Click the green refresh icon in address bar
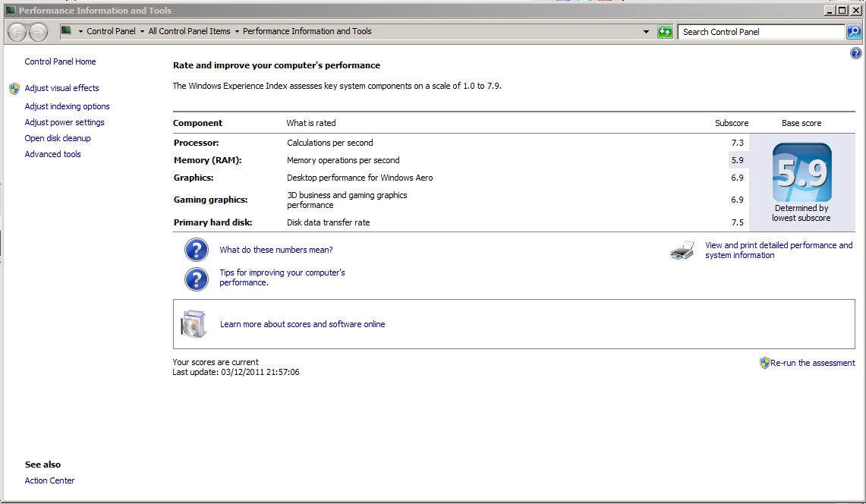 665,32
